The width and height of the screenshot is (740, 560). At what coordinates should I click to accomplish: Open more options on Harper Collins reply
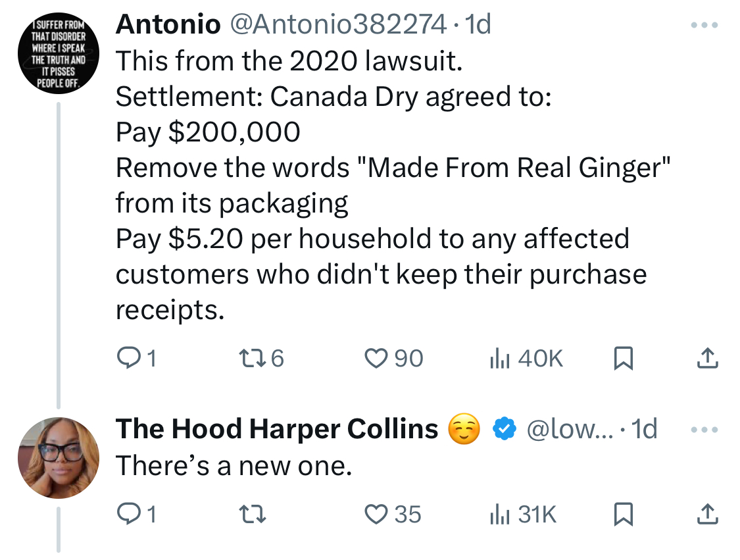(704, 430)
